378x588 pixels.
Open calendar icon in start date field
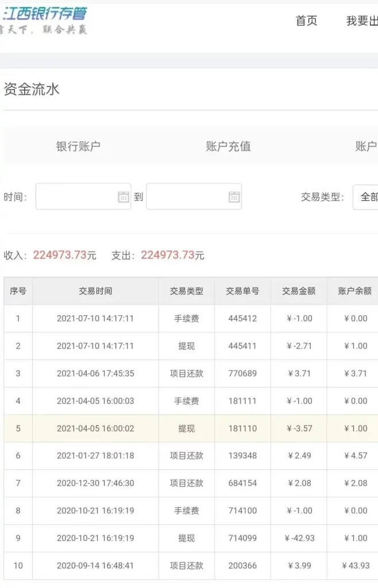click(124, 197)
